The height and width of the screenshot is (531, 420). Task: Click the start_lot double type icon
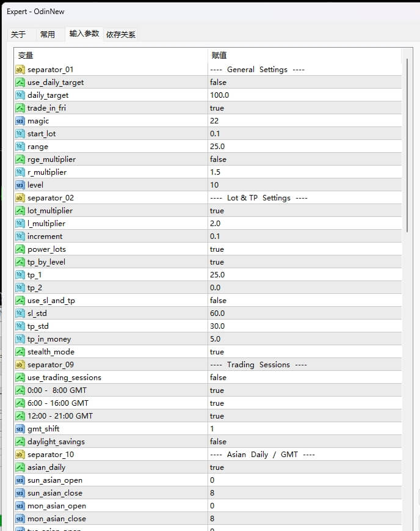point(20,134)
